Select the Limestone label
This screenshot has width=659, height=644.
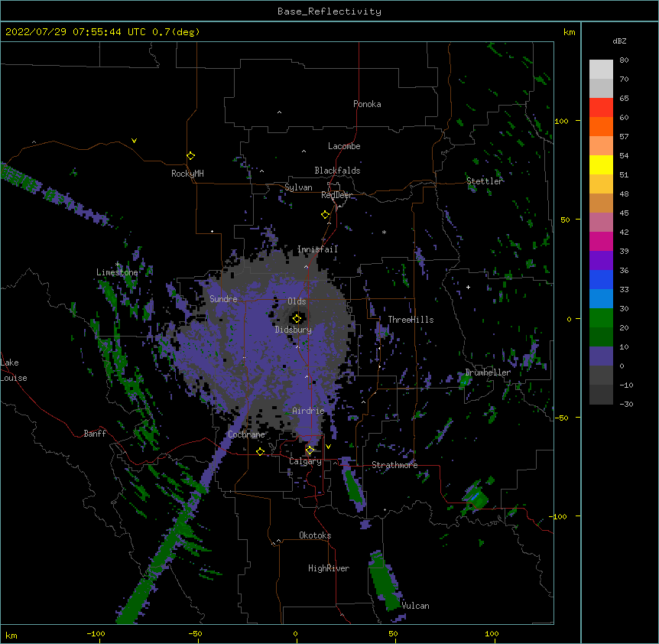point(117,272)
